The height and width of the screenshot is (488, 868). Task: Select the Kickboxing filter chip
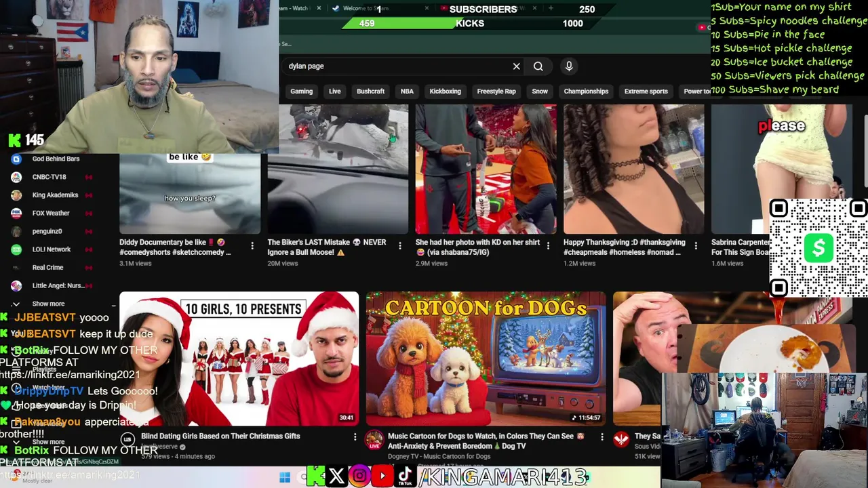[445, 91]
